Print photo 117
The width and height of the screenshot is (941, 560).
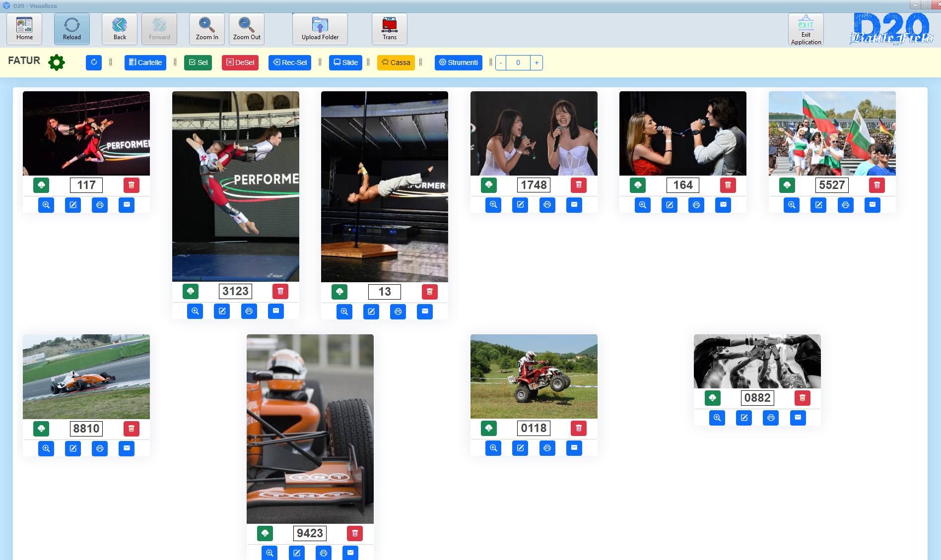100,205
